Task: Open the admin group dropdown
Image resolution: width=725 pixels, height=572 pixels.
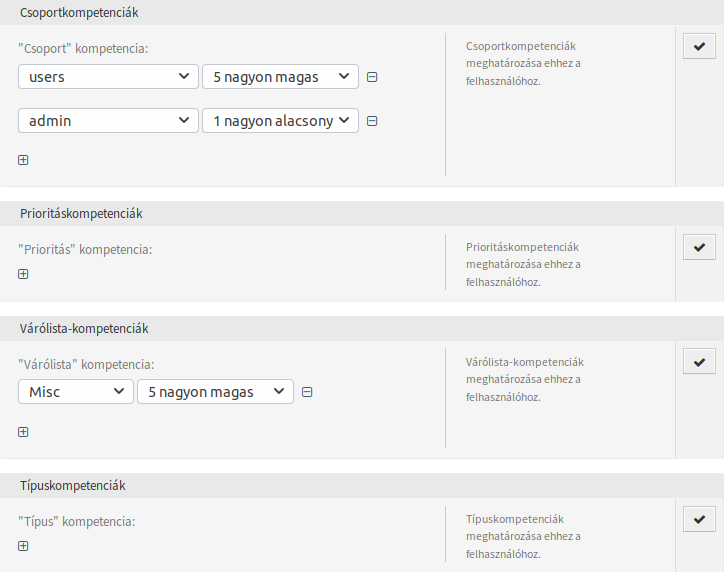Action: point(108,121)
